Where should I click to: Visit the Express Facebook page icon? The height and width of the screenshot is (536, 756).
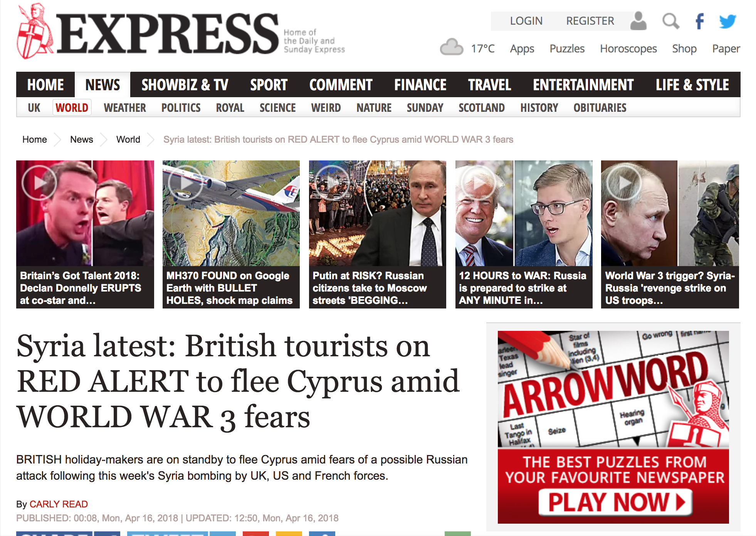[x=699, y=21]
